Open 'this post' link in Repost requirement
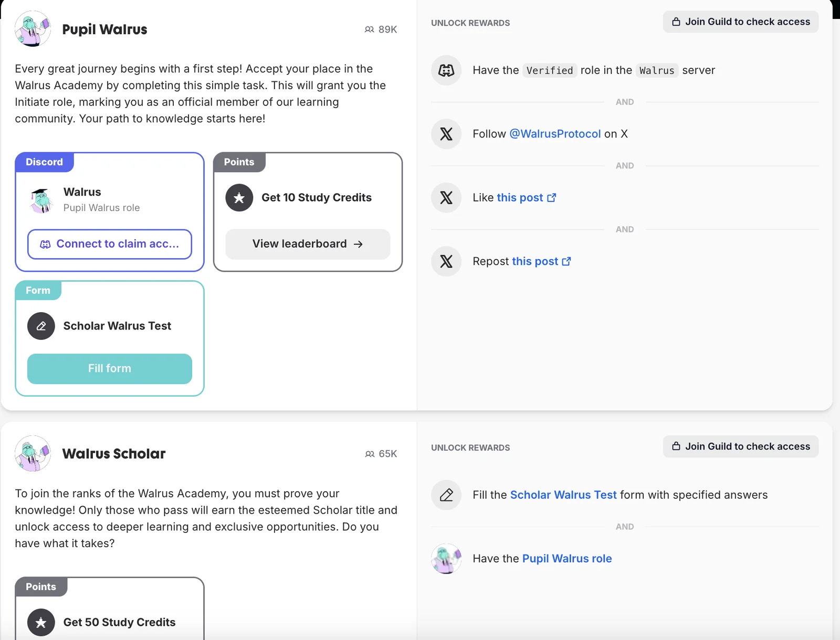840x640 pixels. pyautogui.click(x=535, y=261)
